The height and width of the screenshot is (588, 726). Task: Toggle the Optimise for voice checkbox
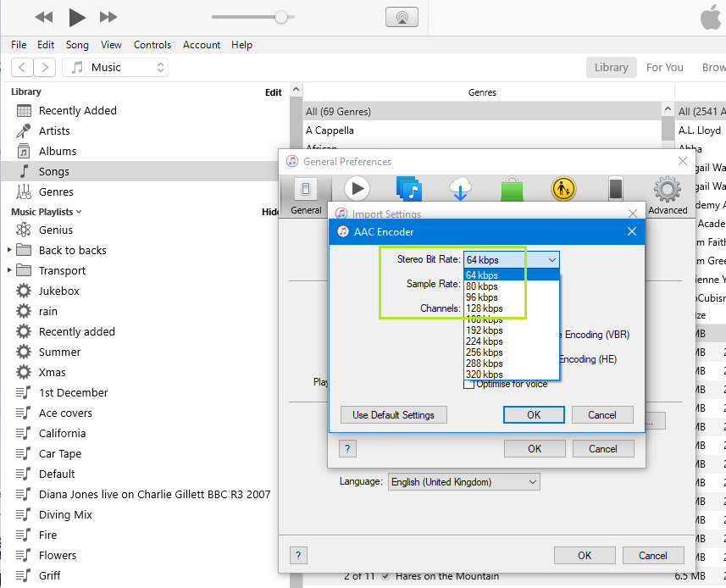tap(469, 385)
